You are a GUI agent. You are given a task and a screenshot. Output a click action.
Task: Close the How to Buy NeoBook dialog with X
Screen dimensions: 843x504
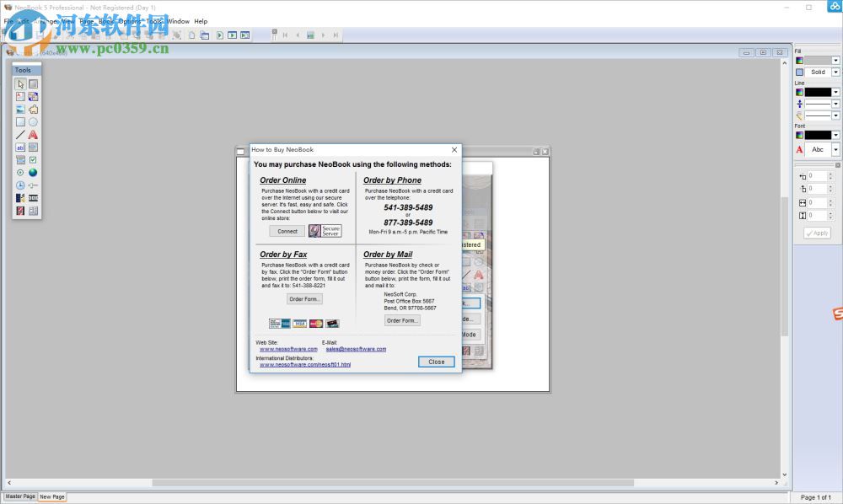click(x=454, y=150)
